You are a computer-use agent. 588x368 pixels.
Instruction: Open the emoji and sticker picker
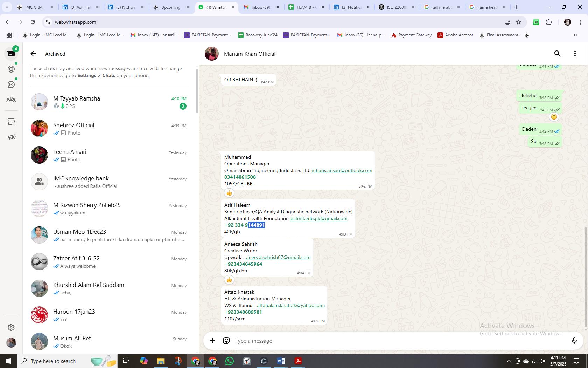[226, 341]
